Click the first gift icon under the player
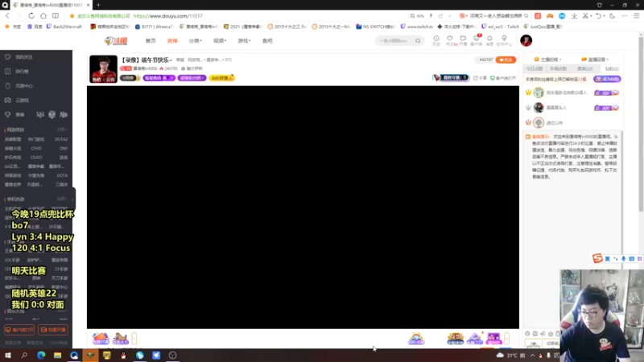Image resolution: width=644 pixels, height=362 pixels. click(101, 339)
